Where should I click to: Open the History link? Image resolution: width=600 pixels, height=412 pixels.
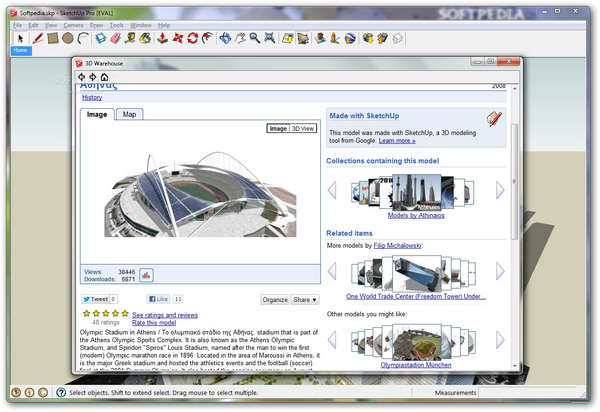click(x=92, y=98)
